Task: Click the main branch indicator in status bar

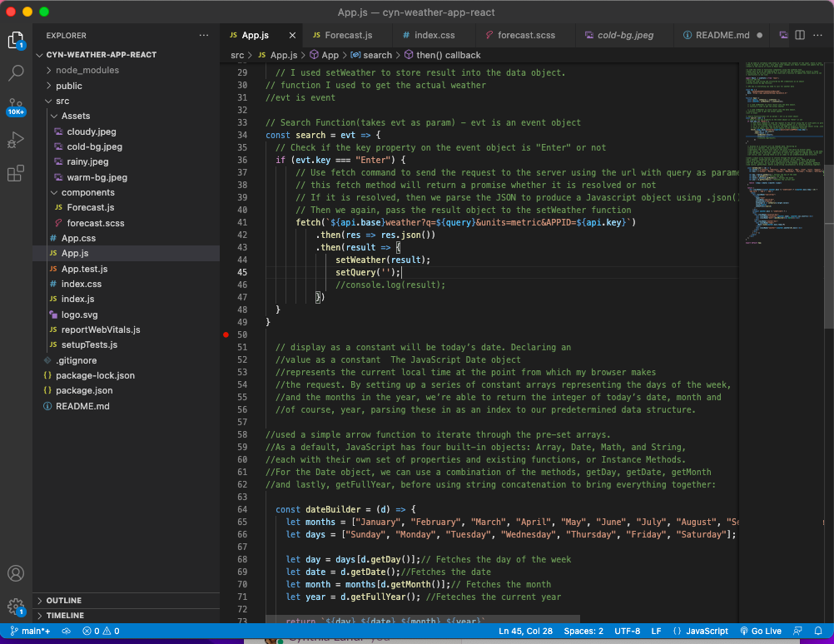Action: [29, 631]
